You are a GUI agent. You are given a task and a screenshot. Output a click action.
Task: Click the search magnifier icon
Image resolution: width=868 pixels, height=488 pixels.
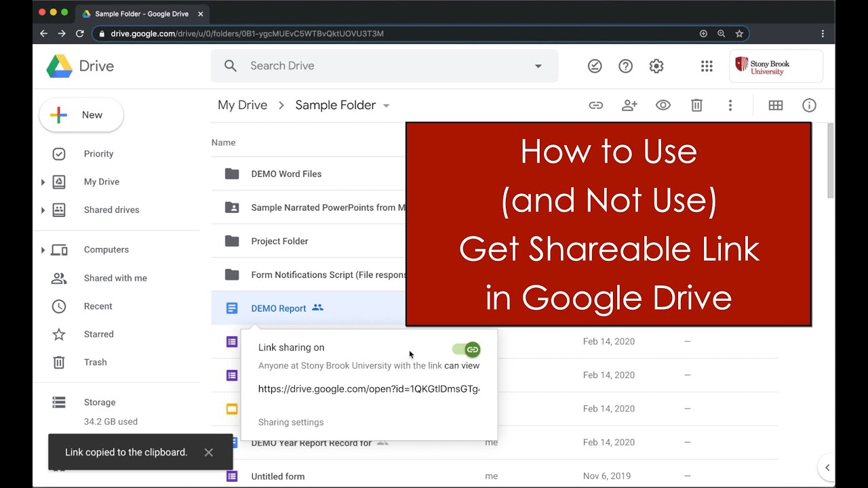coord(231,66)
